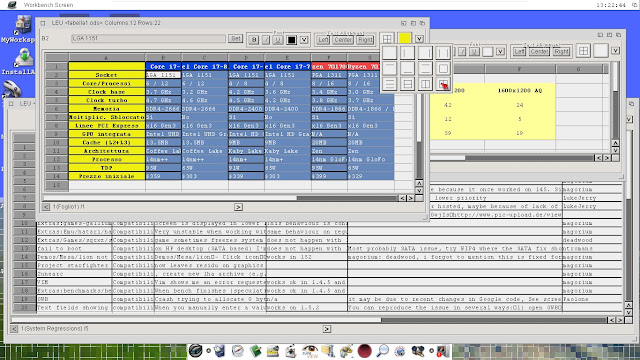
Task: Click the Set button beside formula field
Action: [236, 38]
